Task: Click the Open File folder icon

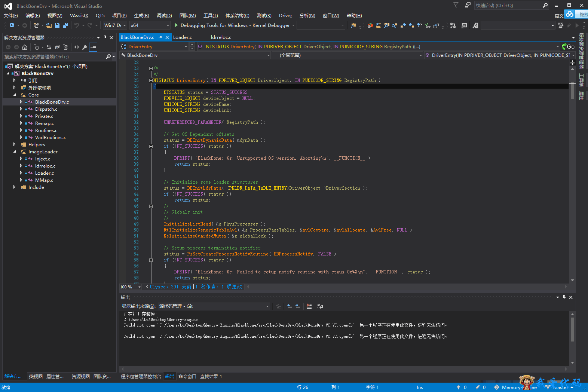Action: click(x=49, y=25)
